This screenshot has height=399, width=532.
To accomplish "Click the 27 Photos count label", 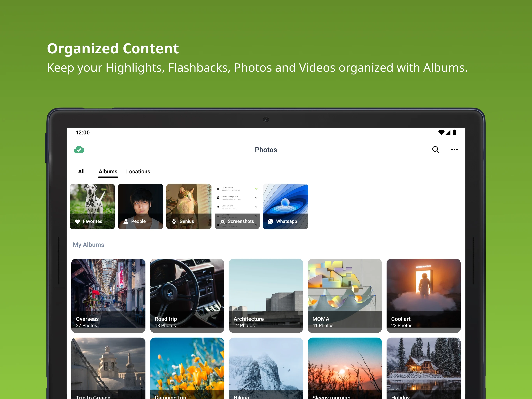I will (86, 325).
